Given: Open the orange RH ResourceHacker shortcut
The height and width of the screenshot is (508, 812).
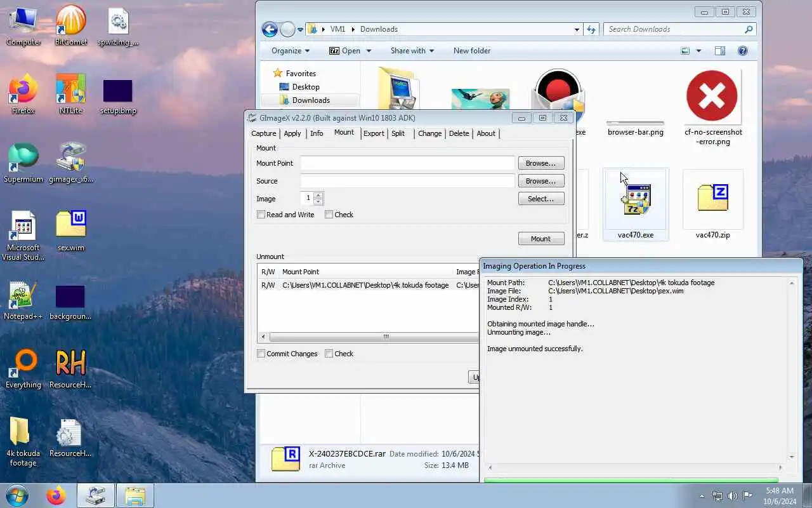Looking at the screenshot, I should coord(70,368).
